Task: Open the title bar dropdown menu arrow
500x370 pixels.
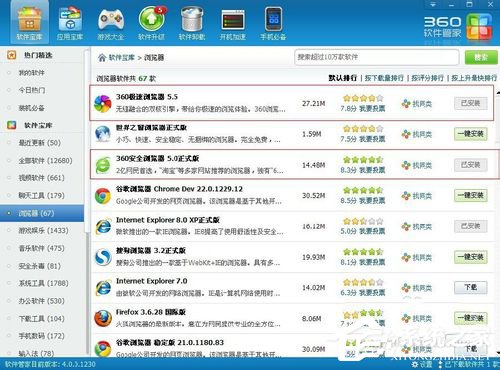Action: pyautogui.click(x=433, y=4)
